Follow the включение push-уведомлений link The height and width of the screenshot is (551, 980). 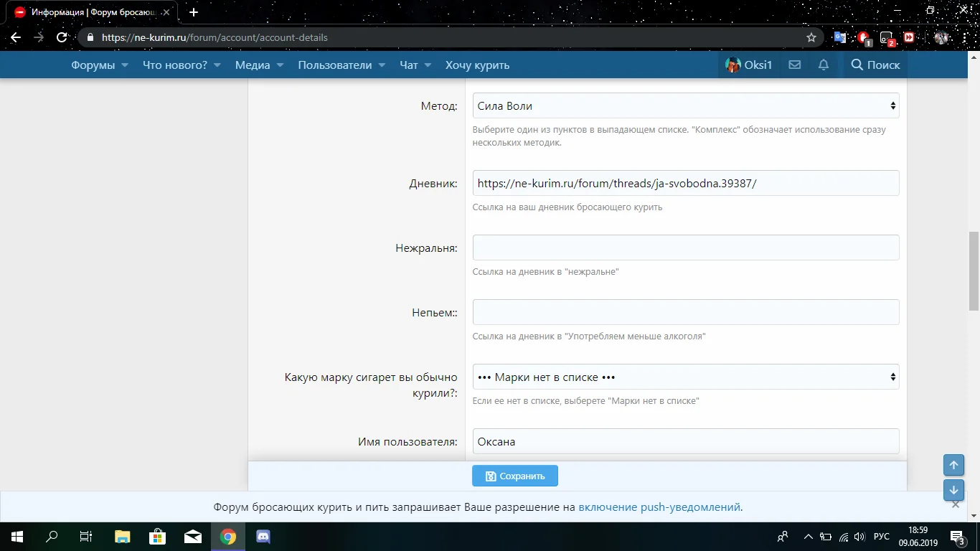tap(659, 507)
